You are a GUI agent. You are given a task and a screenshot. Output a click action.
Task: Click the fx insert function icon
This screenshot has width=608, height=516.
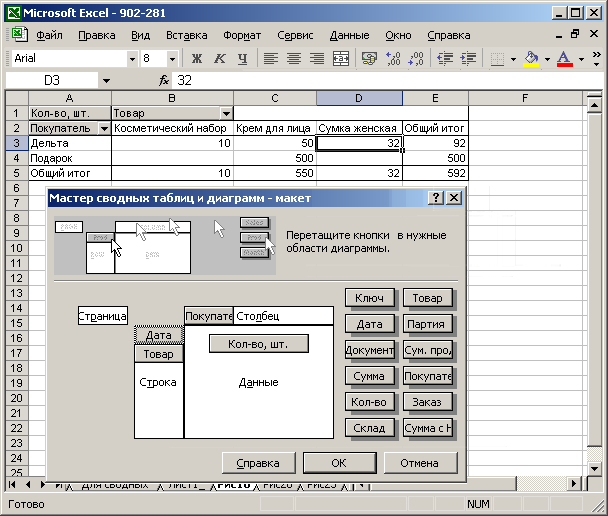[164, 81]
